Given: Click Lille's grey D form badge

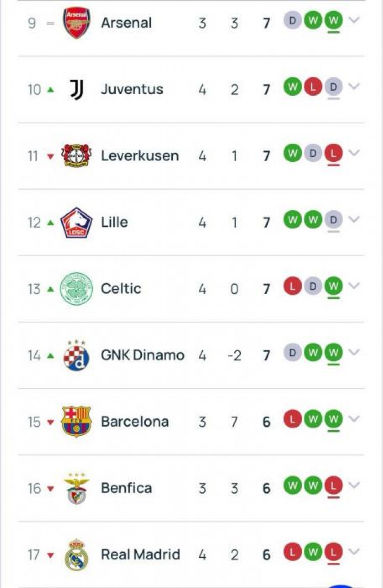Looking at the screenshot, I should coord(333,220).
